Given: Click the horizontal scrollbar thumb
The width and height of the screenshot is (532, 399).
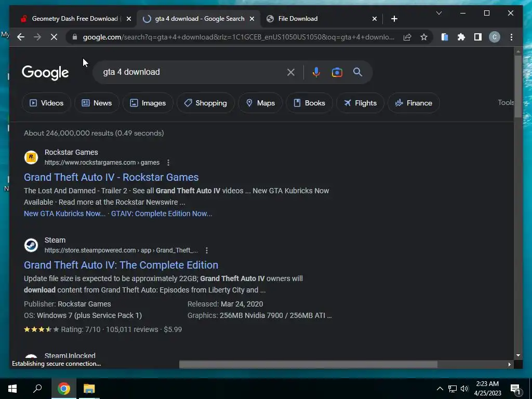Looking at the screenshot, I should (308, 364).
